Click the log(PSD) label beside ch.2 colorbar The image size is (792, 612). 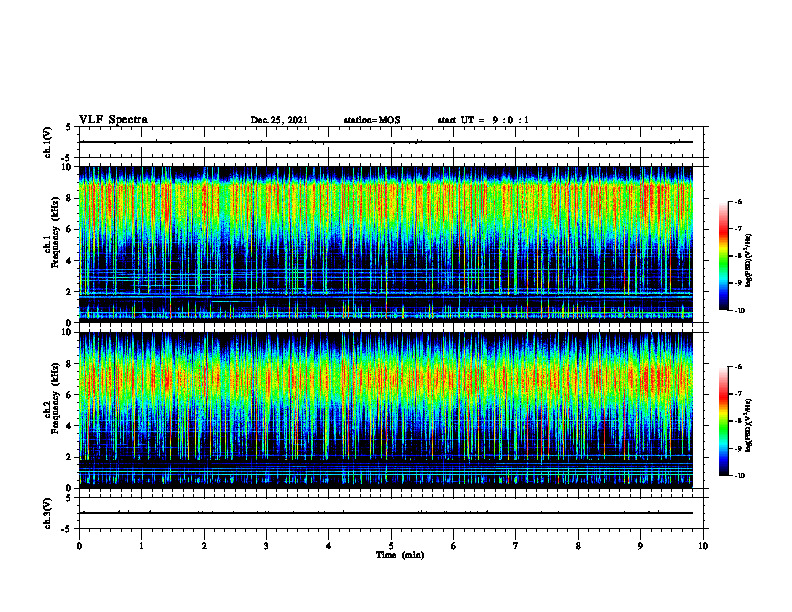(749, 426)
